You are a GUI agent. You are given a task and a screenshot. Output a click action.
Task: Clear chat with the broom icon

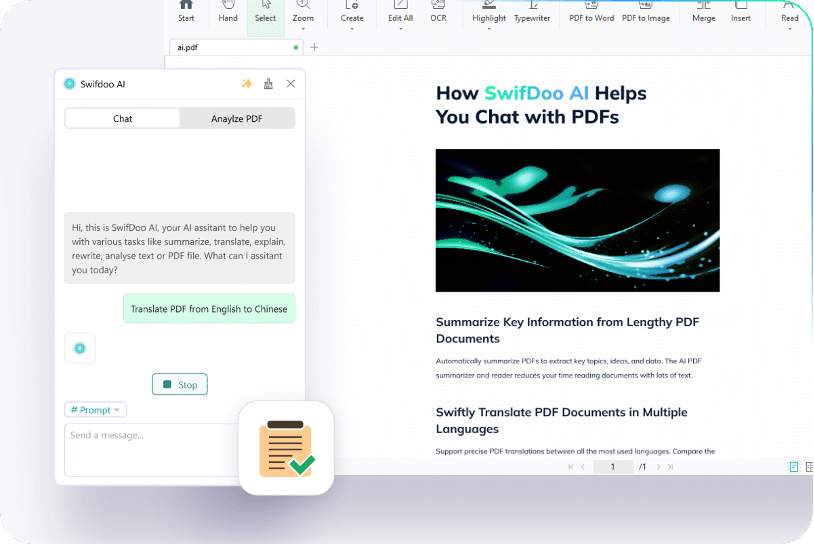268,84
